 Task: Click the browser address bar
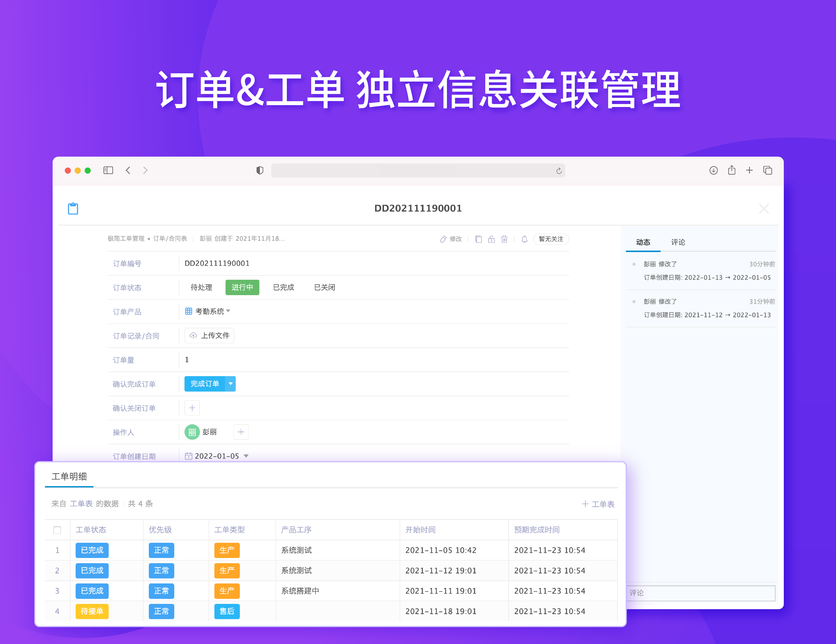click(418, 171)
